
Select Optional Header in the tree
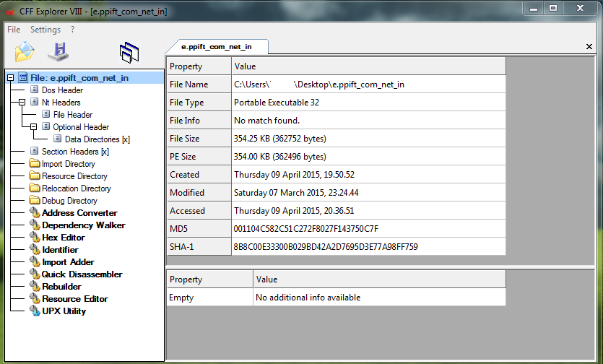click(x=81, y=127)
